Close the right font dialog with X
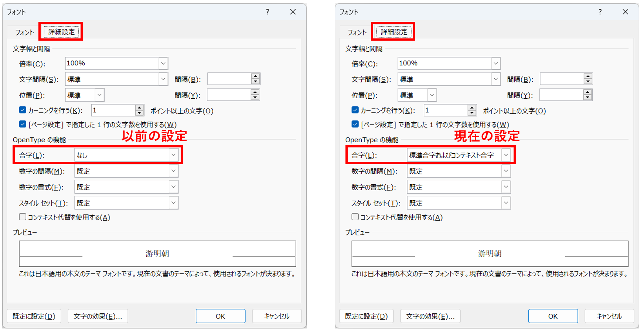This screenshot has width=644, height=334. coord(625,12)
